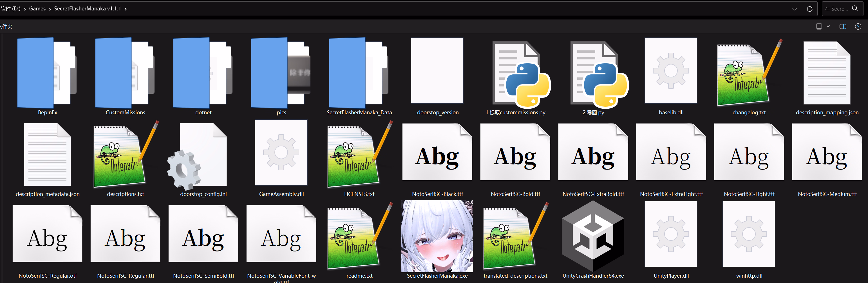Open the BepInEx folder
Image resolution: width=868 pixels, height=283 pixels.
pos(47,73)
